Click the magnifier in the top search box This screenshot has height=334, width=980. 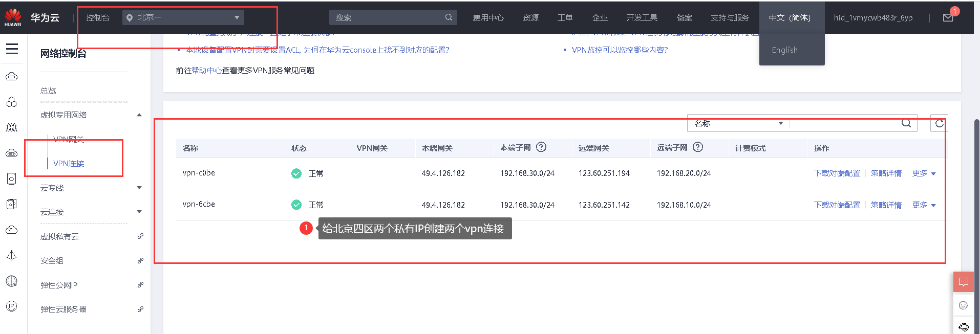(x=449, y=17)
